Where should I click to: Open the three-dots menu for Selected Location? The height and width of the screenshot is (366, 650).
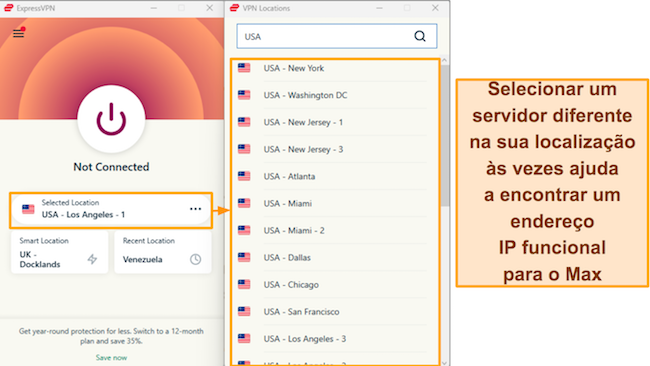(x=195, y=209)
